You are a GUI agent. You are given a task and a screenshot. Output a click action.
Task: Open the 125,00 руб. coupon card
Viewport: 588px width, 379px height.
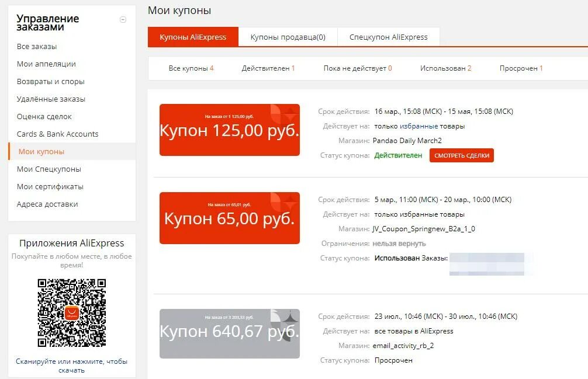tap(229, 130)
